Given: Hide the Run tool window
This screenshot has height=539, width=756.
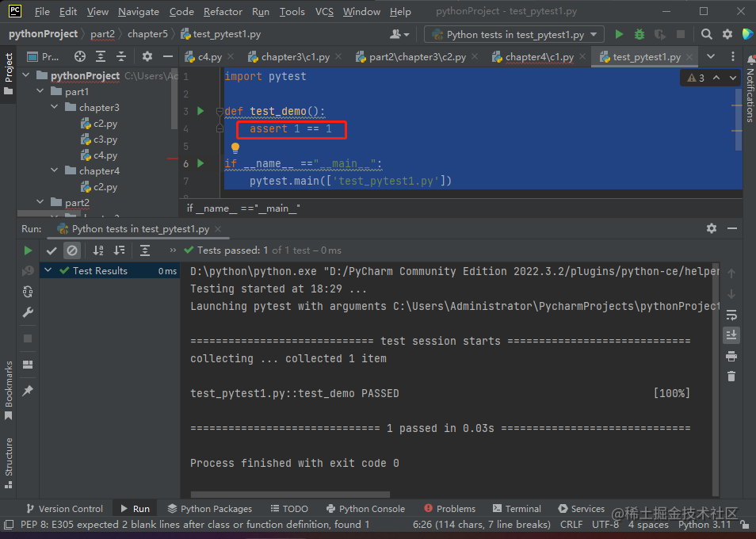Looking at the screenshot, I should pos(732,228).
